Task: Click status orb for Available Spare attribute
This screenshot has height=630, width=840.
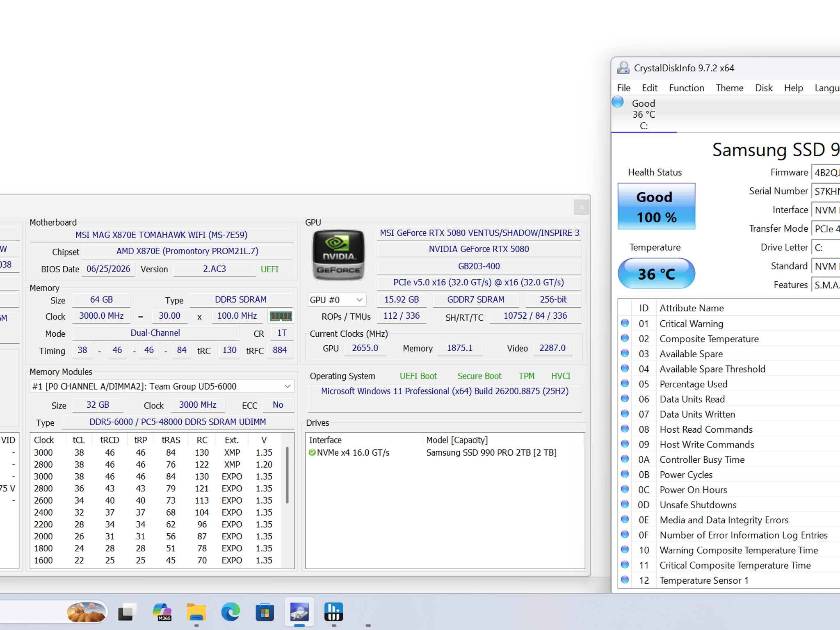Action: click(625, 354)
